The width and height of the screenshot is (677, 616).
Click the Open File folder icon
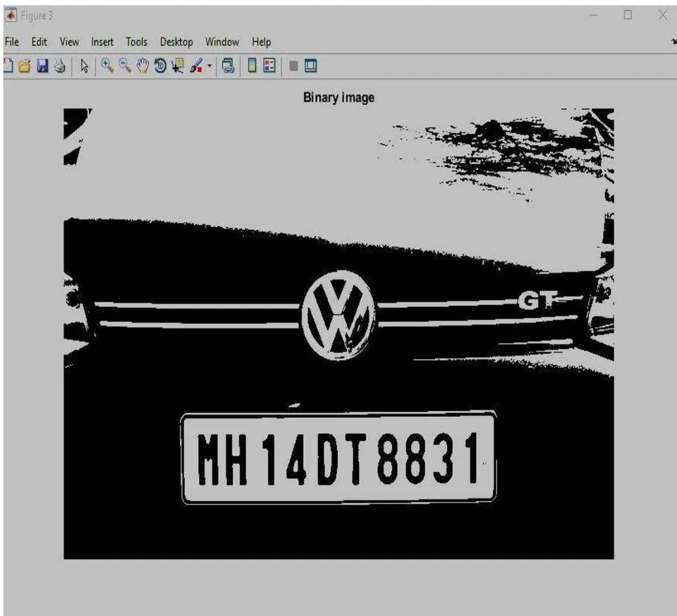(25, 66)
